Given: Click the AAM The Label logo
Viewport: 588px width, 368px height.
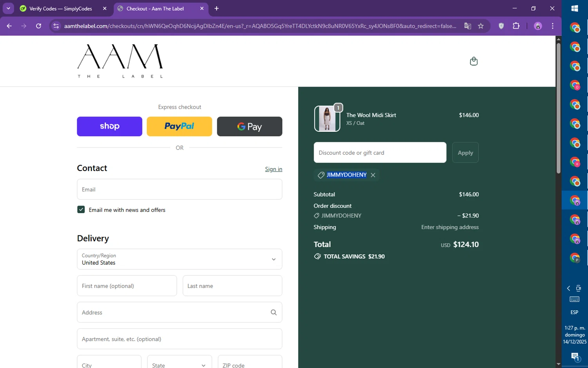Looking at the screenshot, I should tap(120, 61).
